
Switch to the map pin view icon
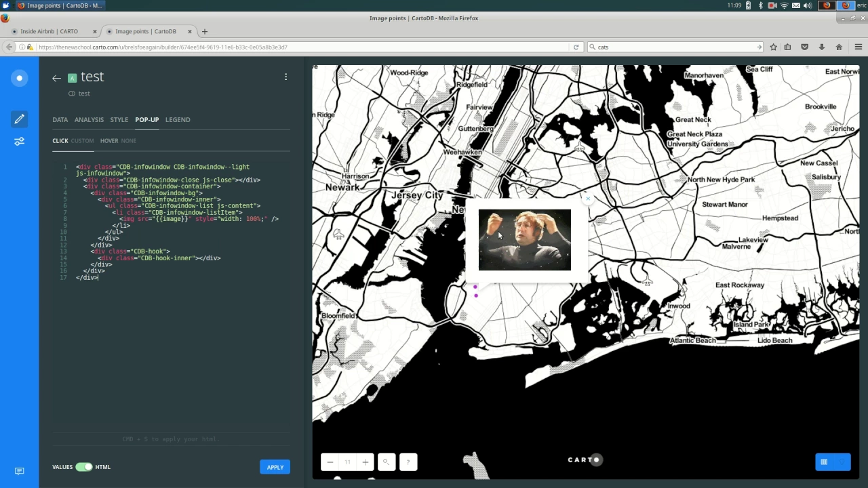[842, 462]
